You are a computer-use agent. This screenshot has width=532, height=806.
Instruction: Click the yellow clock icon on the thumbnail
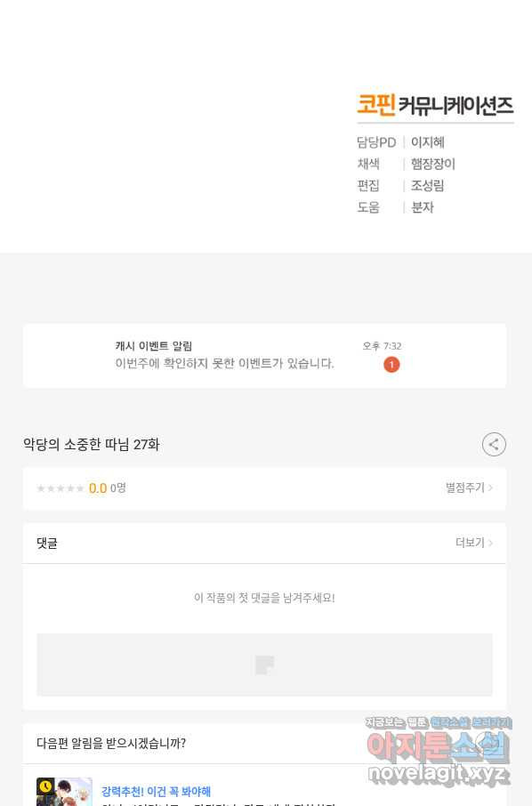click(45, 787)
